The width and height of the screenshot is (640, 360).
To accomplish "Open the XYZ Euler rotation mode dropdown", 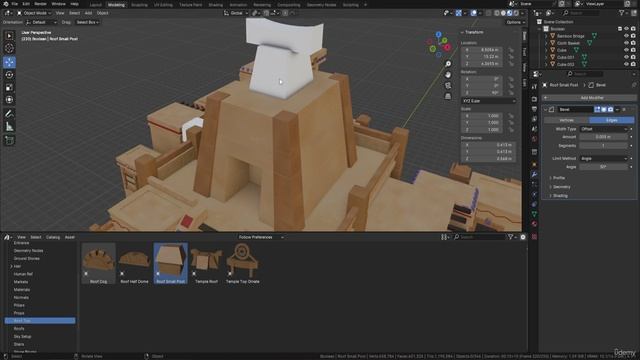I will pyautogui.click(x=489, y=101).
